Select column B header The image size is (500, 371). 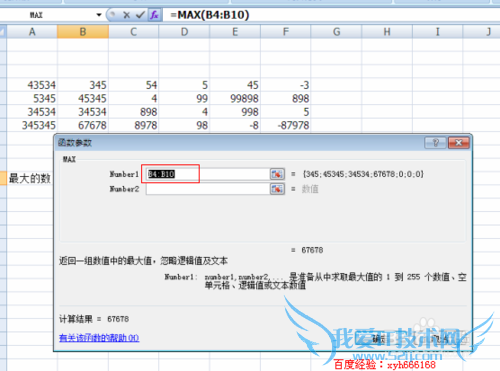point(83,32)
